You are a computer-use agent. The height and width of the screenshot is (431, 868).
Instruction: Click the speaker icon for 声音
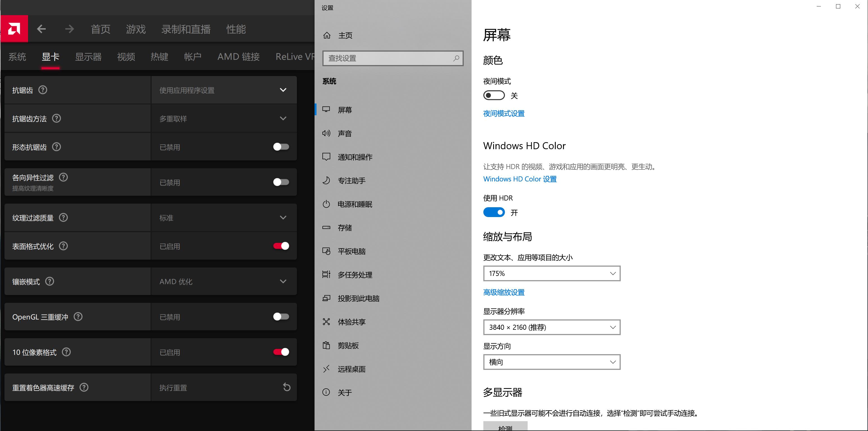click(326, 133)
